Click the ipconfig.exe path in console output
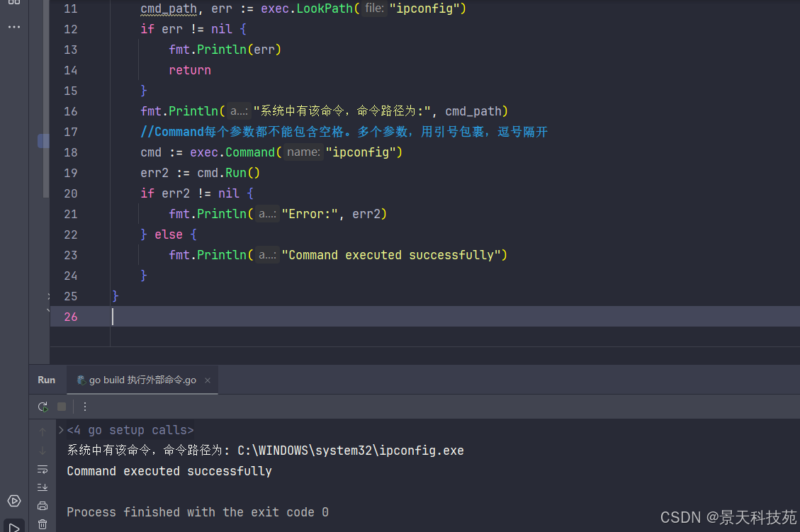The height and width of the screenshot is (532, 800). [x=351, y=451]
